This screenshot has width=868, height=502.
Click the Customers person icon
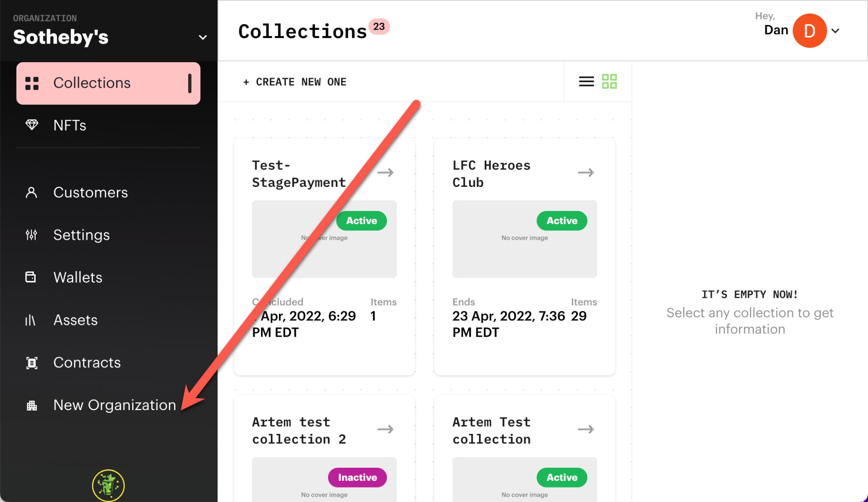pos(31,192)
